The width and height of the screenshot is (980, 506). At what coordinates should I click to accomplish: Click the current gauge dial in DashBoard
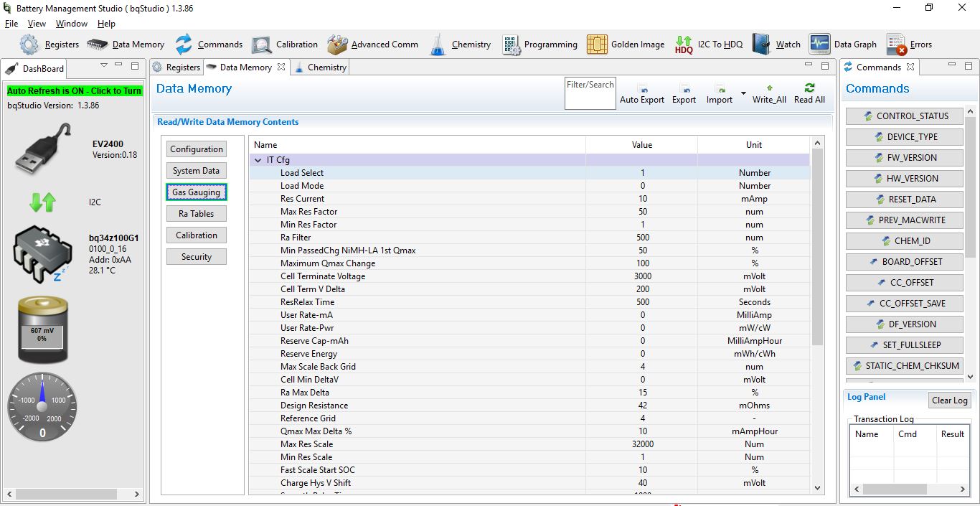point(42,406)
